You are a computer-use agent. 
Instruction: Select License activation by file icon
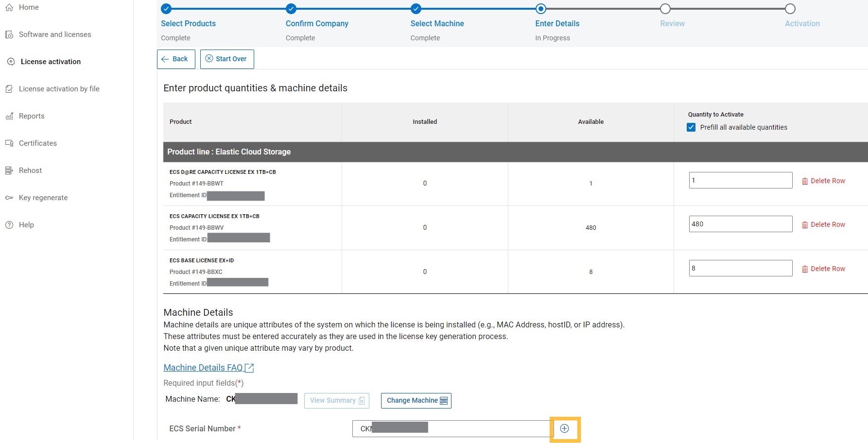pyautogui.click(x=10, y=88)
